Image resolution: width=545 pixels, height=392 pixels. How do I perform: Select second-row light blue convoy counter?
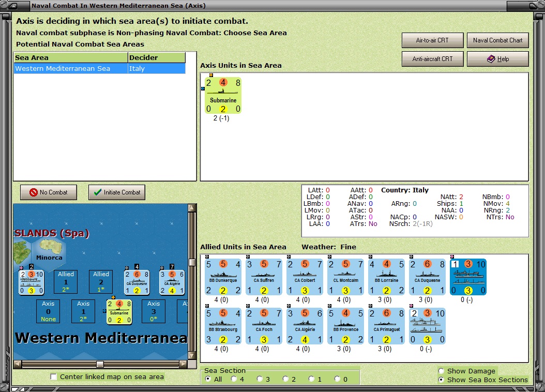pyautogui.click(x=427, y=326)
